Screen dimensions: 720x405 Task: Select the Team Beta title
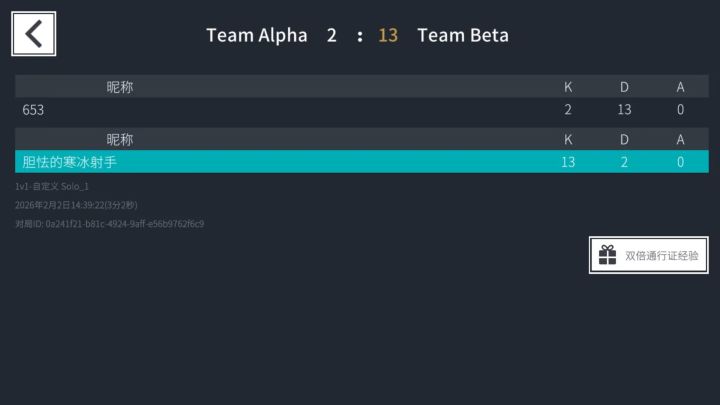(x=463, y=35)
